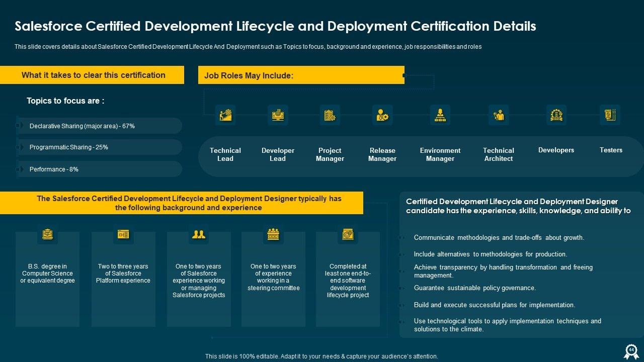This screenshot has width=644, height=362.
Task: Select the Technical Architect icon
Action: coord(499,115)
